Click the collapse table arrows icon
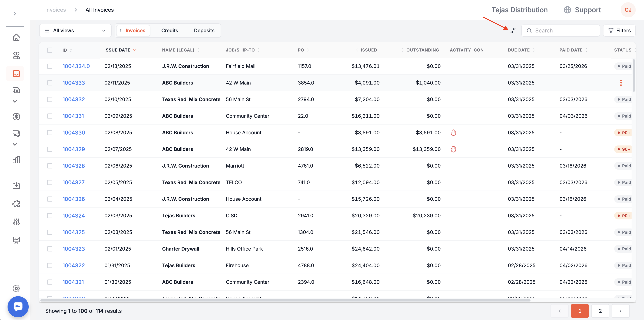Image resolution: width=644 pixels, height=320 pixels. (513, 31)
